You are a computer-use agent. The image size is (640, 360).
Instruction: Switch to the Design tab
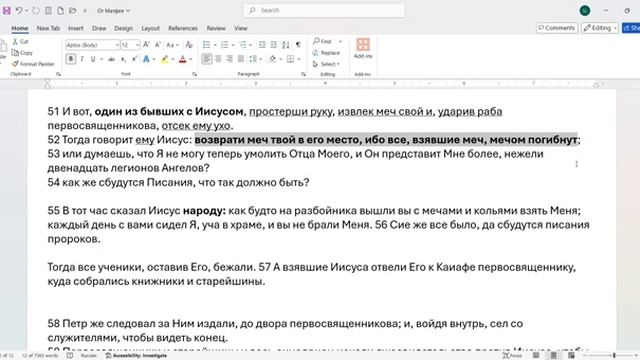123,28
